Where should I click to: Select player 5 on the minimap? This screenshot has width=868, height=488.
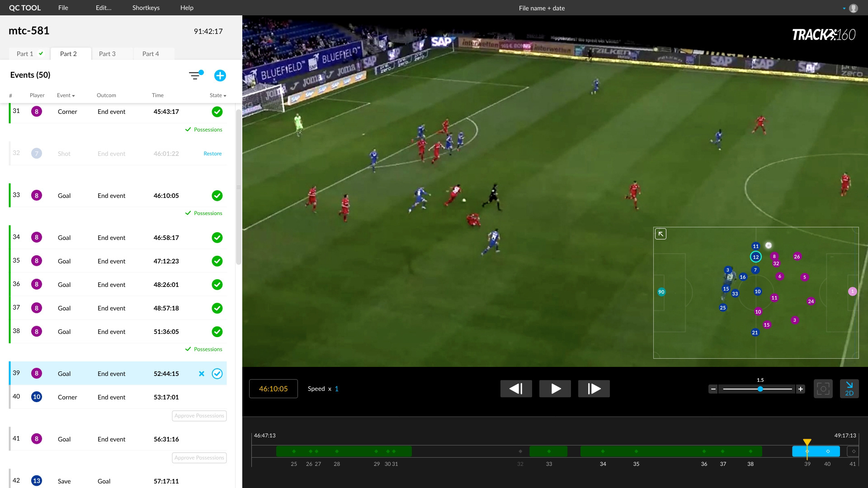click(x=804, y=277)
